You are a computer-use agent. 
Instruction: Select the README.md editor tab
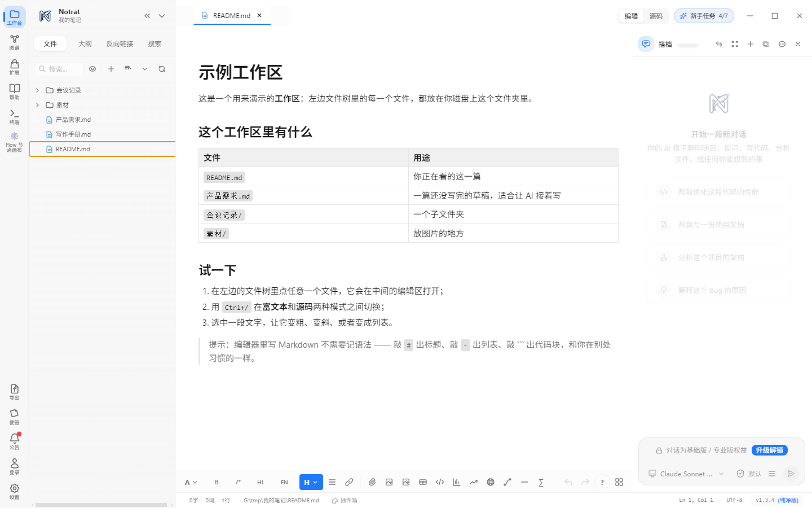232,16
